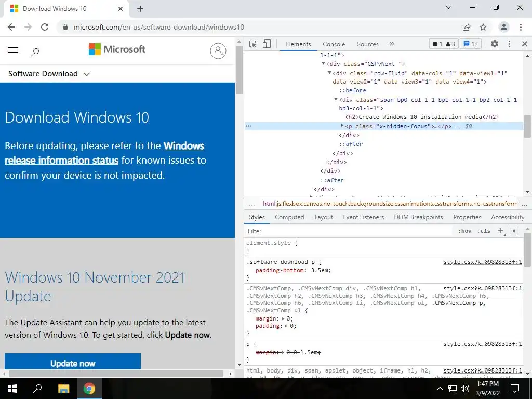Open the Properties tab
The image size is (532, 399).
[x=467, y=217]
